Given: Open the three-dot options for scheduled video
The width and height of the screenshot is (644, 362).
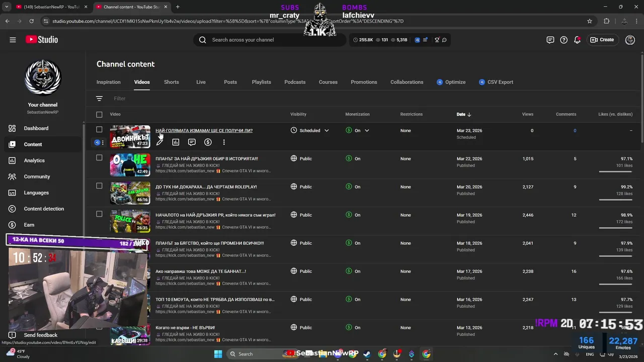Looking at the screenshot, I should pos(224,142).
